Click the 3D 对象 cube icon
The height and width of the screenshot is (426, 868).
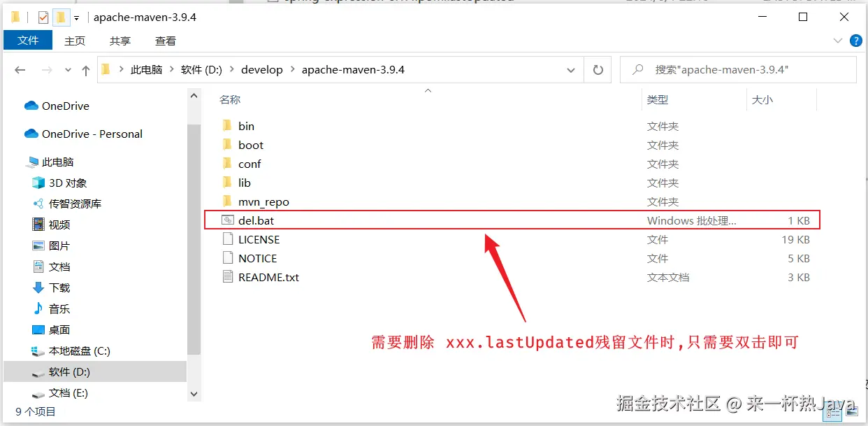(x=38, y=183)
